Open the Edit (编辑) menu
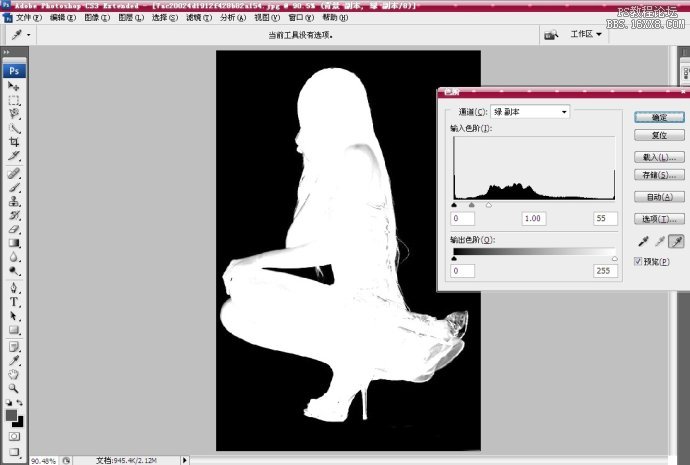Screen dimensions: 690x465 [62, 18]
